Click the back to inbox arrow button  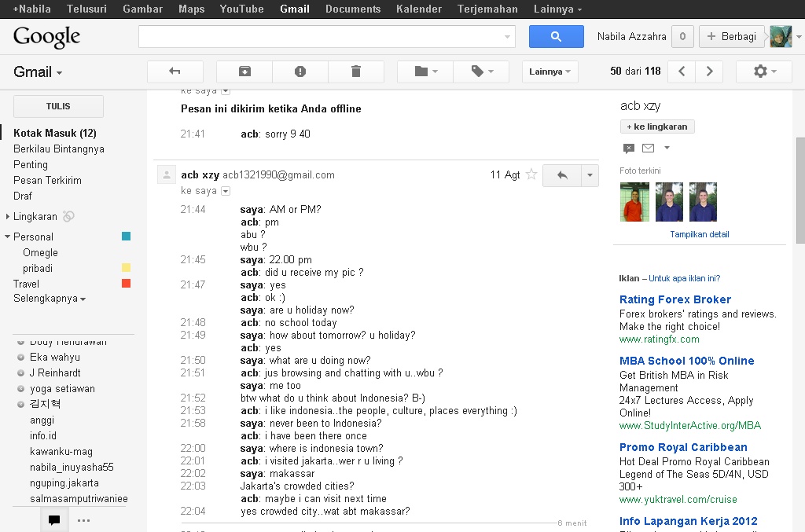175,72
